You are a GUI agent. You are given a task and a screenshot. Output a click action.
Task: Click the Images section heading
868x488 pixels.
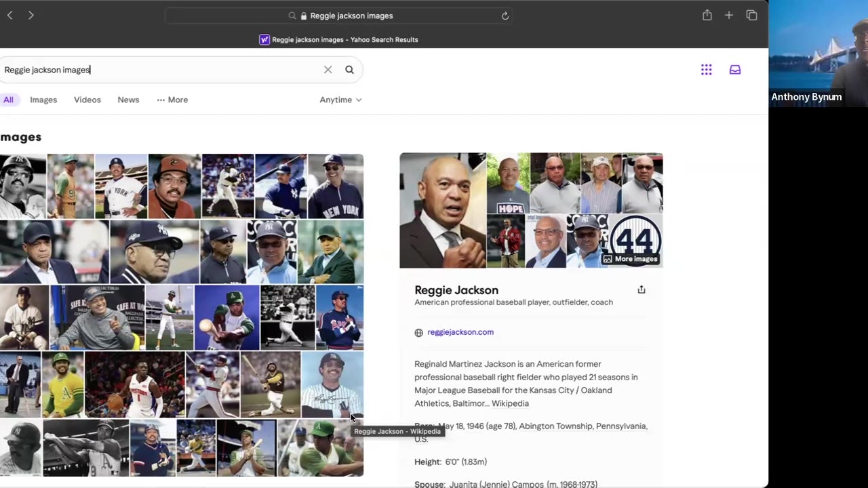[x=20, y=137]
